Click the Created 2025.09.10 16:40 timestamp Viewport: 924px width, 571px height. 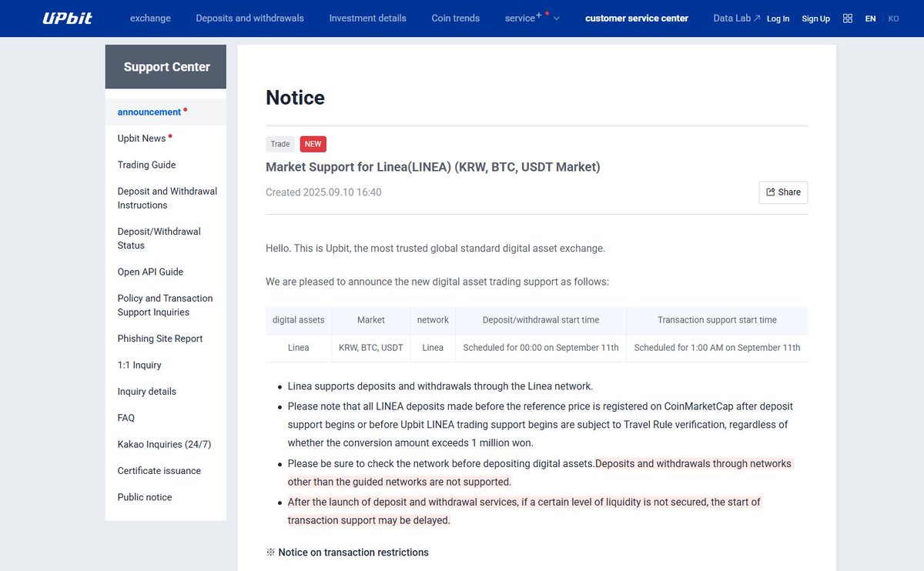point(323,192)
